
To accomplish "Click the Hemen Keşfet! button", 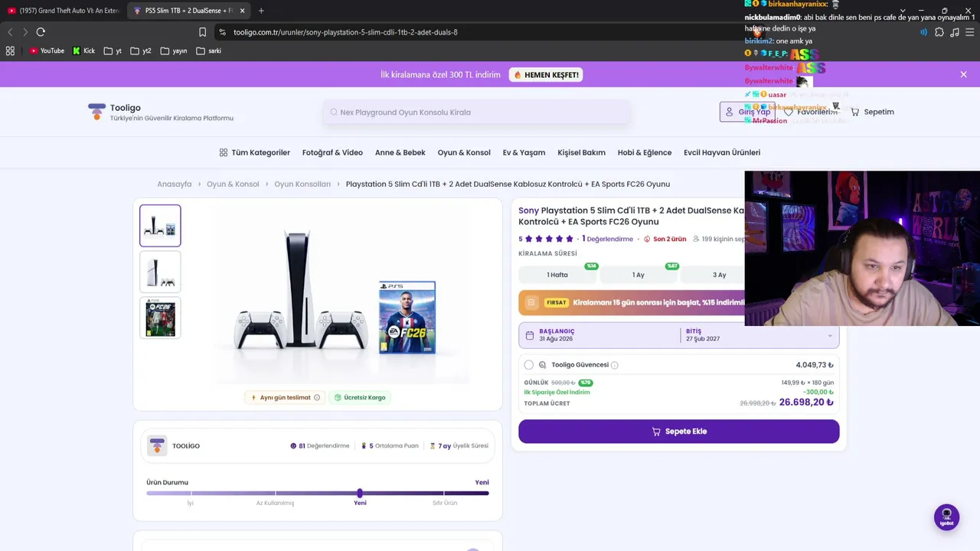I will coord(546,75).
